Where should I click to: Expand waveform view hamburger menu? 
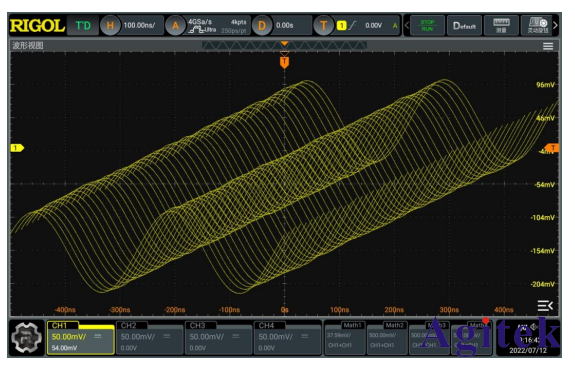(548, 46)
